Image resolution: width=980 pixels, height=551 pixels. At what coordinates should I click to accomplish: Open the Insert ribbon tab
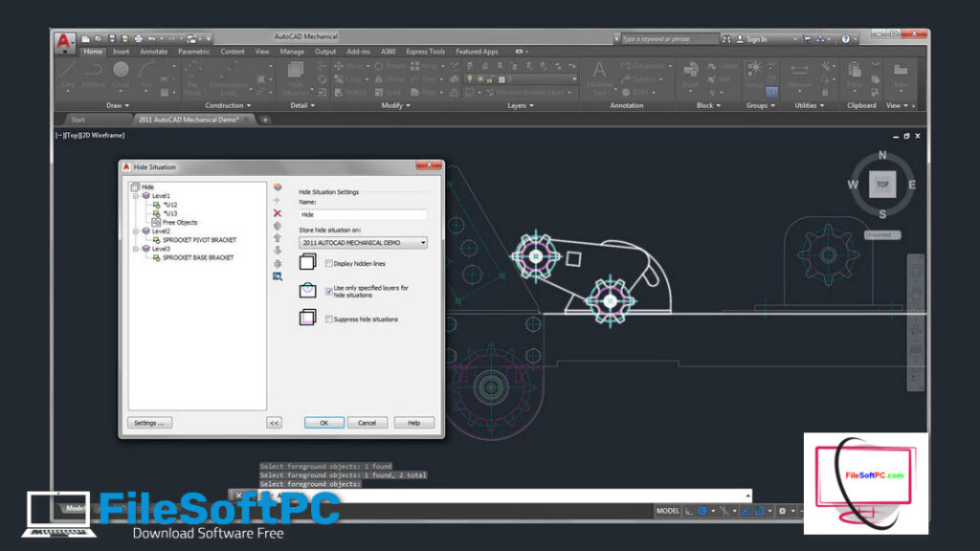[122, 52]
